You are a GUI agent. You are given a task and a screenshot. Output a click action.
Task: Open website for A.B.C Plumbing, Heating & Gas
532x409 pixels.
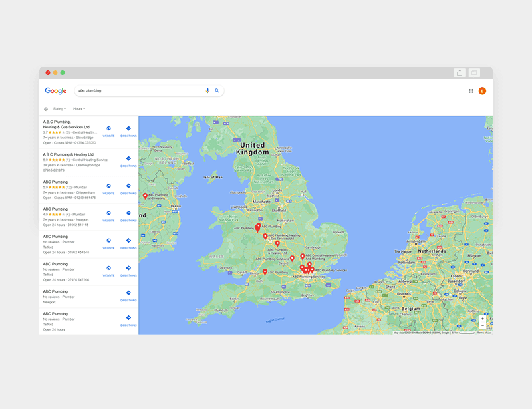pos(108,131)
